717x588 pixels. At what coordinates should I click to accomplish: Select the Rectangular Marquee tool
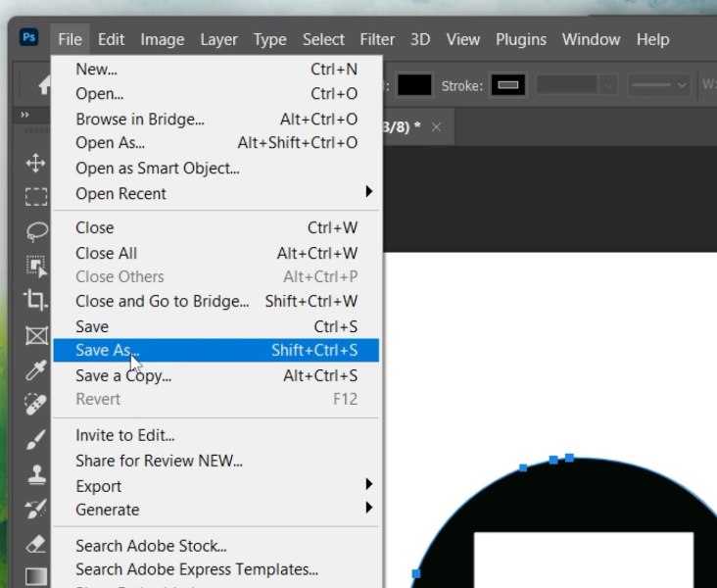point(36,197)
